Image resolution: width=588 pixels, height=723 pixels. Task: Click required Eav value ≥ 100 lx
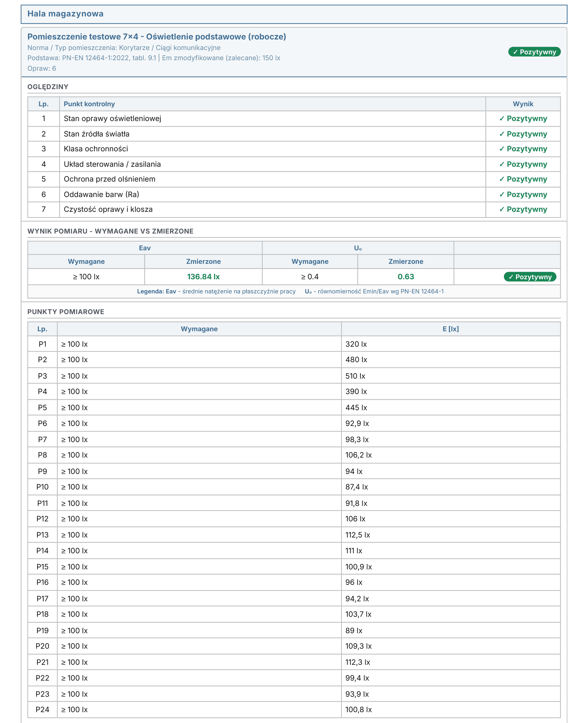(86, 277)
